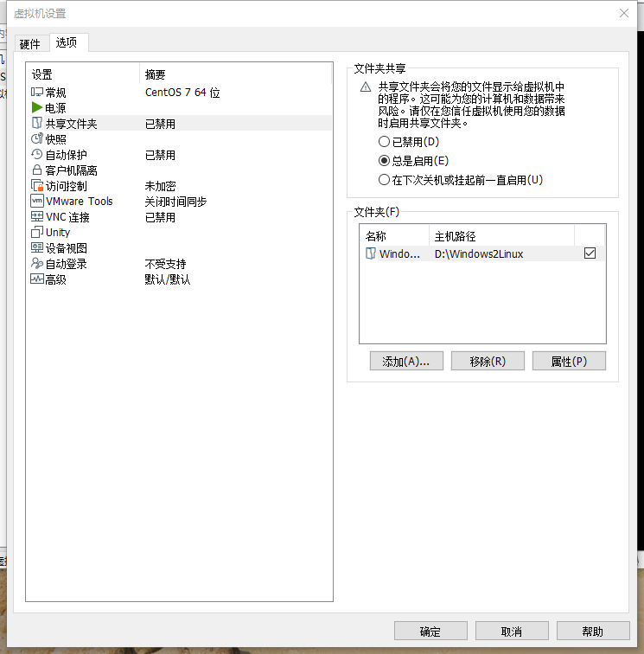Switch to the 硬件 tab
The image size is (644, 654).
30,44
